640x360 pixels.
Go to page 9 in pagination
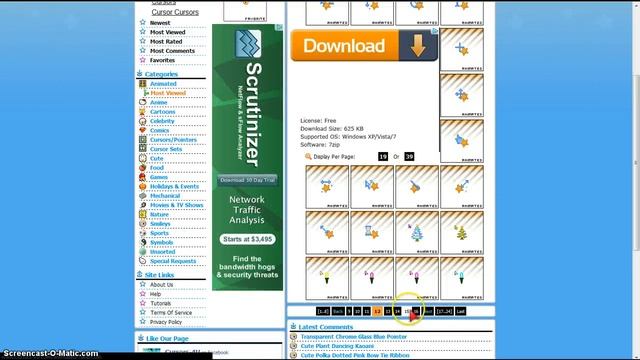point(349,311)
